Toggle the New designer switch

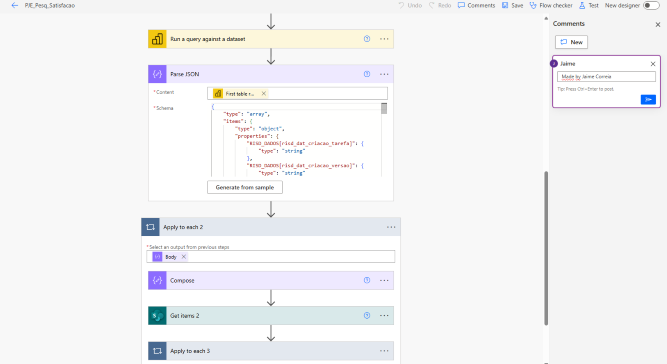click(651, 6)
